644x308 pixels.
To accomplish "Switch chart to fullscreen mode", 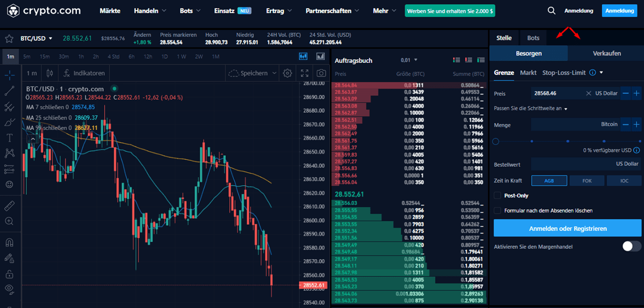I will (305, 74).
